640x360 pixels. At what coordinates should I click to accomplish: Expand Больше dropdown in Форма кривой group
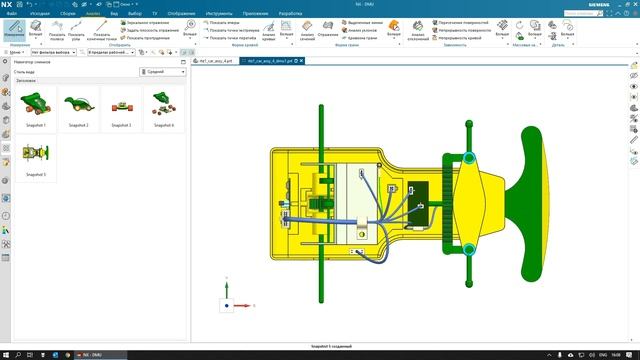(286, 30)
